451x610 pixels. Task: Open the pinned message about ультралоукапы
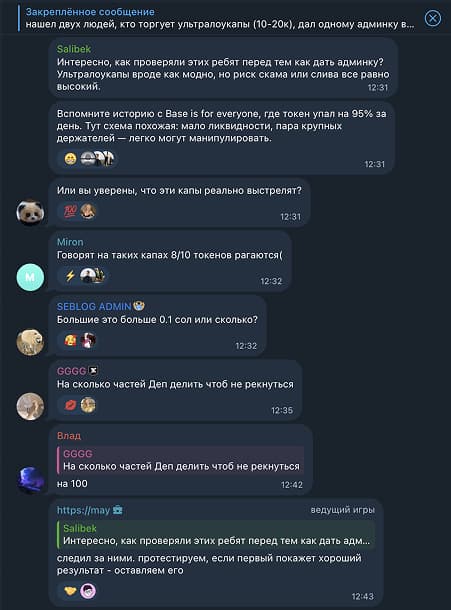coord(220,18)
